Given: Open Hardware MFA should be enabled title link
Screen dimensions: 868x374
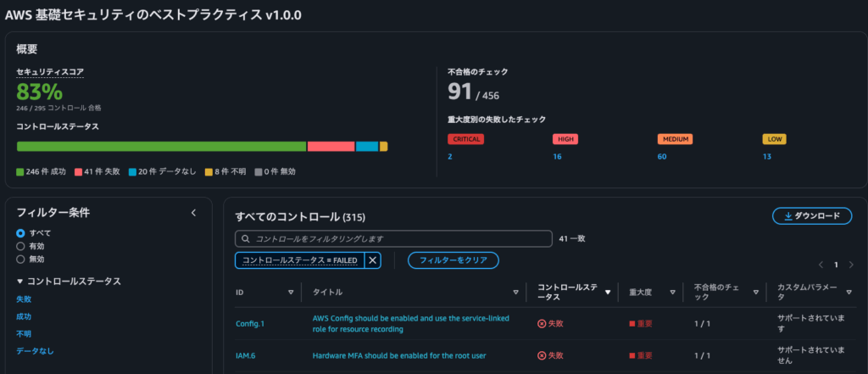Looking at the screenshot, I should click(x=399, y=355).
